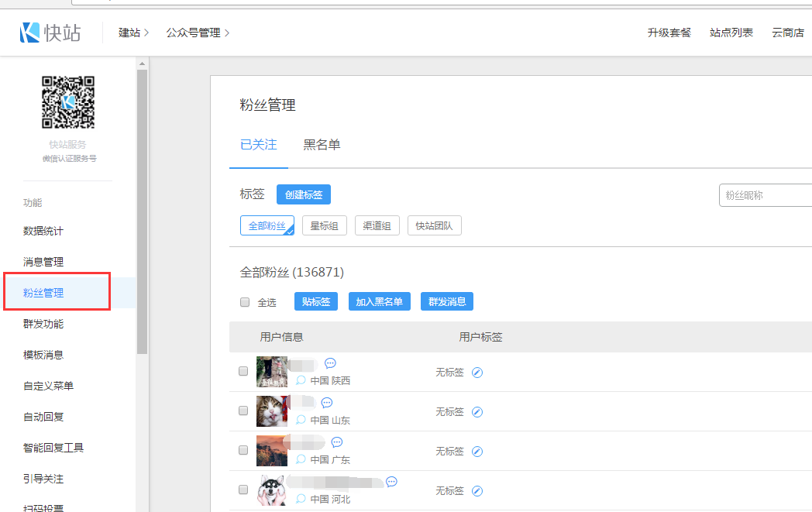Edit tags pencil icon for the Shaanxi user
The height and width of the screenshot is (512, 812).
[x=477, y=373]
